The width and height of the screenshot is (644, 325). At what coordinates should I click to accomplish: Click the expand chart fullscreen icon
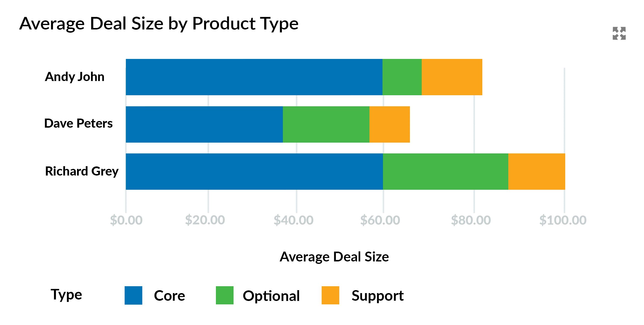coord(619,33)
